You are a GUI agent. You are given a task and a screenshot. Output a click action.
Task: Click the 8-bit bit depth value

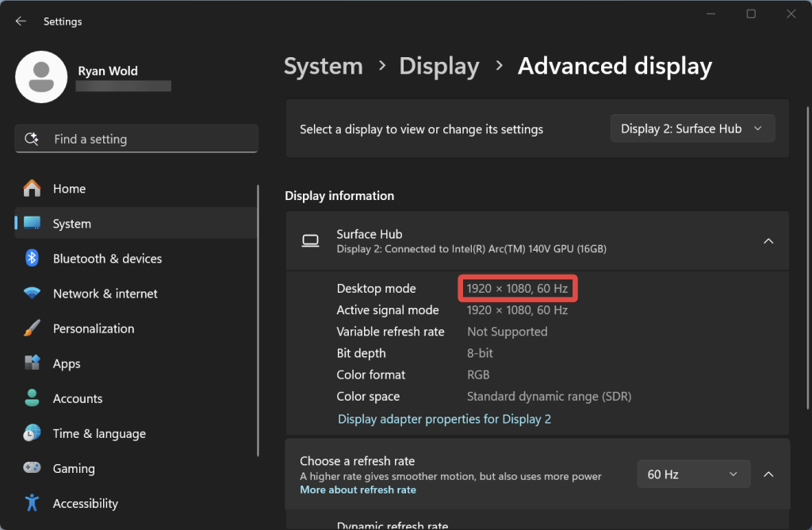tap(480, 353)
